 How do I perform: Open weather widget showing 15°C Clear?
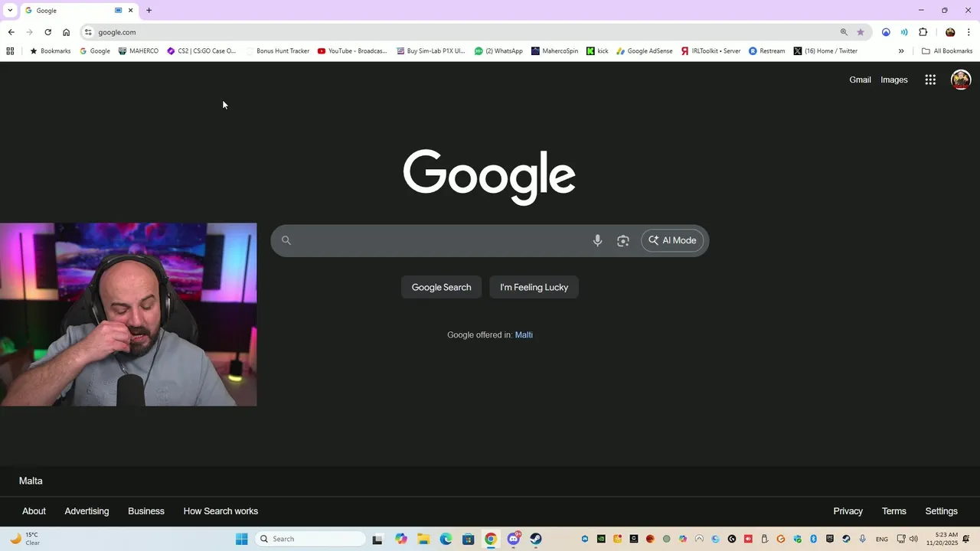(24, 539)
